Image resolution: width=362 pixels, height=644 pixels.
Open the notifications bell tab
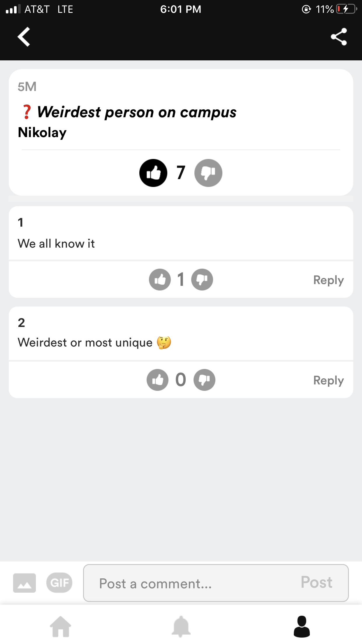pyautogui.click(x=181, y=626)
